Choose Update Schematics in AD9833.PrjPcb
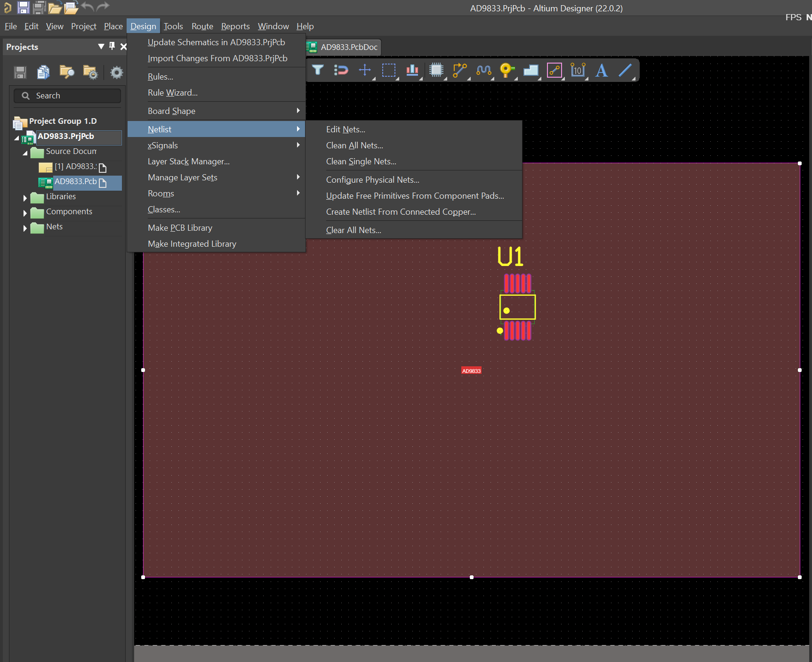The height and width of the screenshot is (662, 812). 216,42
